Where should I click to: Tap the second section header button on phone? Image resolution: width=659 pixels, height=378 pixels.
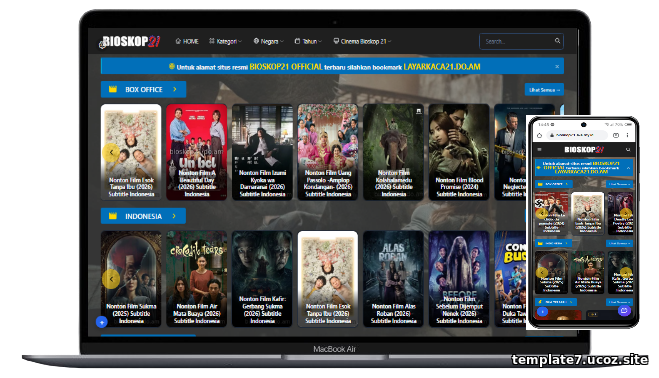554,243
